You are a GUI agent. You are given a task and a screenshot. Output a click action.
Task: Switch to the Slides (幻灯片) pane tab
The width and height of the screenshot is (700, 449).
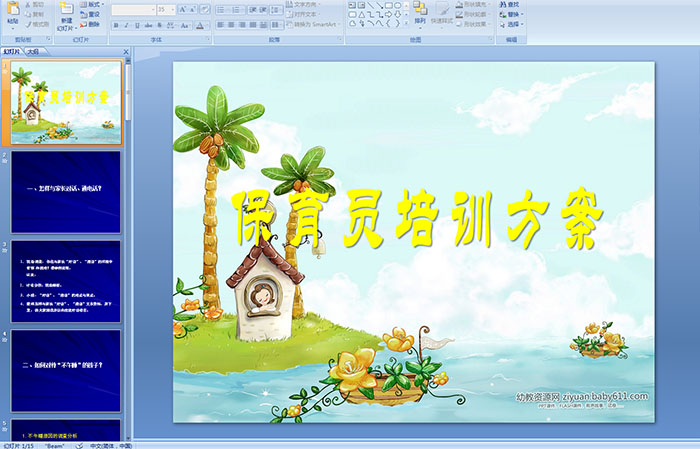pos(12,52)
